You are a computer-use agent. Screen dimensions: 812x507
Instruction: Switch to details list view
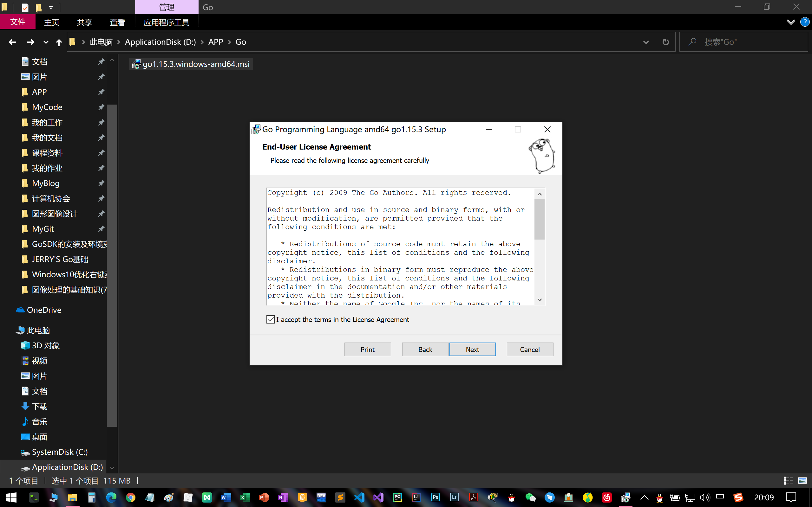tap(788, 480)
